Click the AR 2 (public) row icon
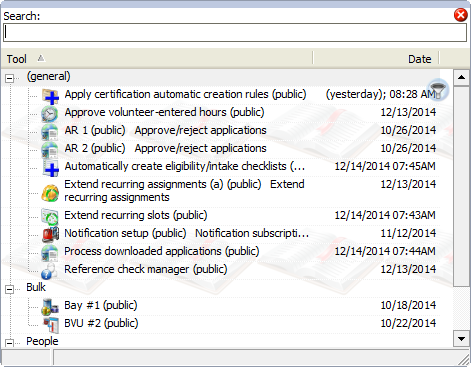The width and height of the screenshot is (471, 367). (x=50, y=149)
